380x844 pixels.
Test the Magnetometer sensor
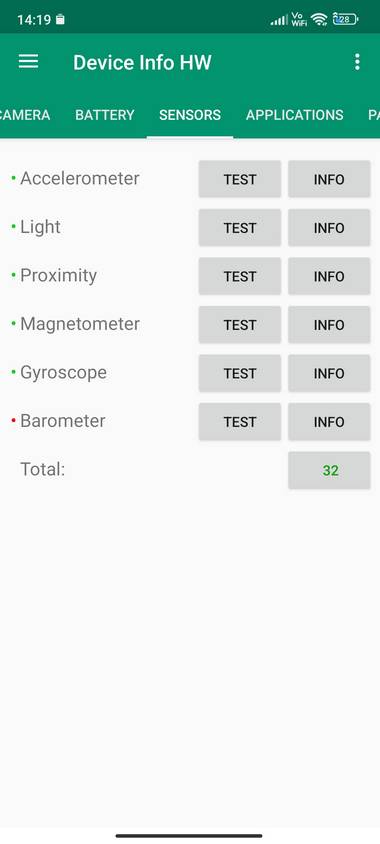click(240, 325)
